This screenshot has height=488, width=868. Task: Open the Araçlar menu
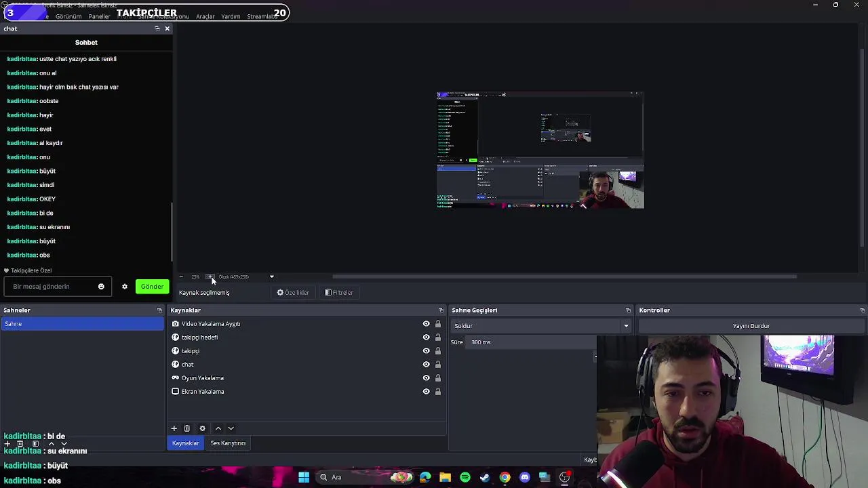(x=205, y=16)
